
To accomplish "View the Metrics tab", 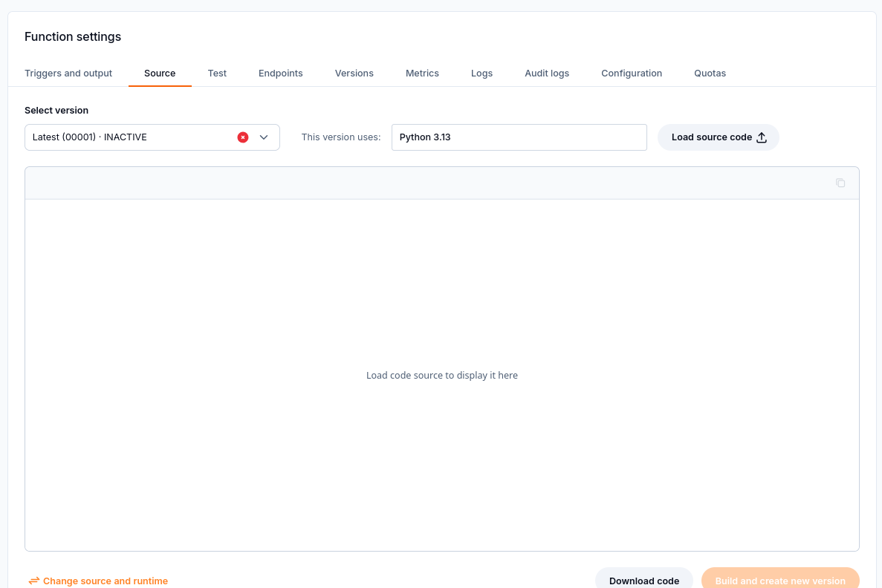I will pos(423,73).
